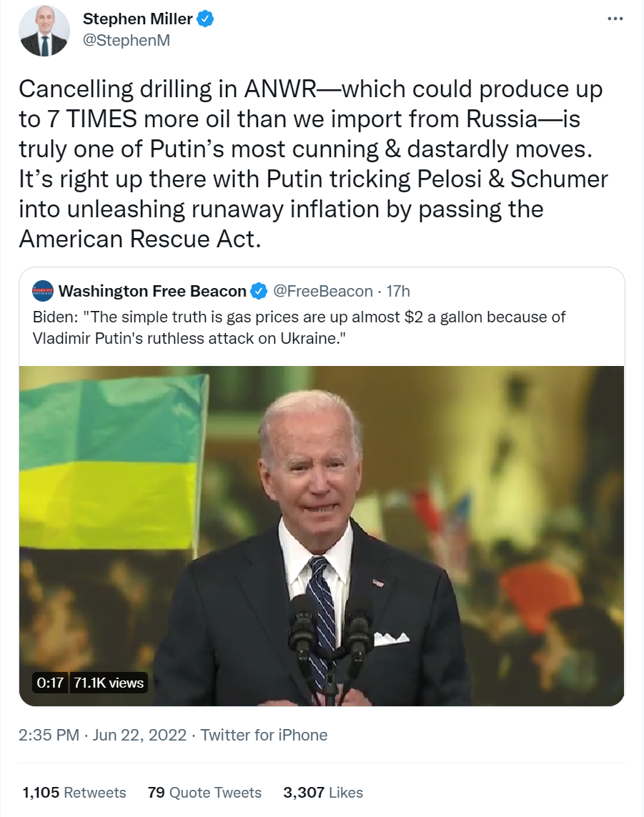
Task: Click the verified badge next to Washington Free Beacon
Action: pyautogui.click(x=259, y=291)
